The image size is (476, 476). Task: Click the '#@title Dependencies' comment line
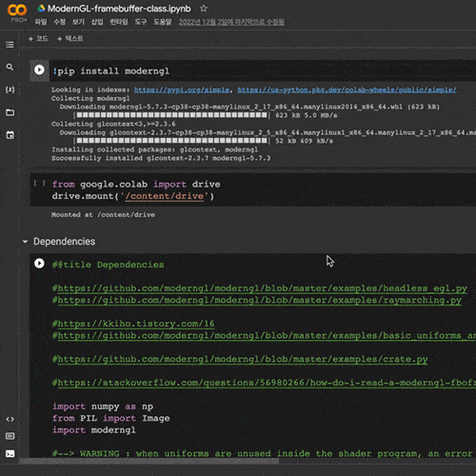pyautogui.click(x=109, y=265)
